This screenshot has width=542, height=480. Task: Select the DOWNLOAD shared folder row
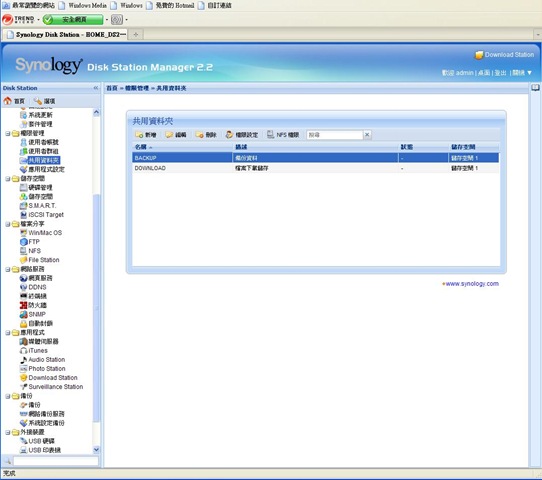point(316,168)
